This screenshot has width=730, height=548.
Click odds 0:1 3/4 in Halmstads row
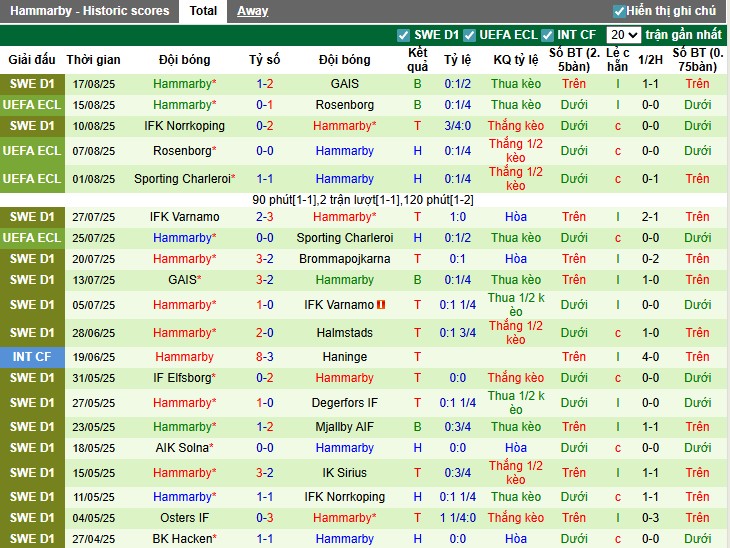458,333
